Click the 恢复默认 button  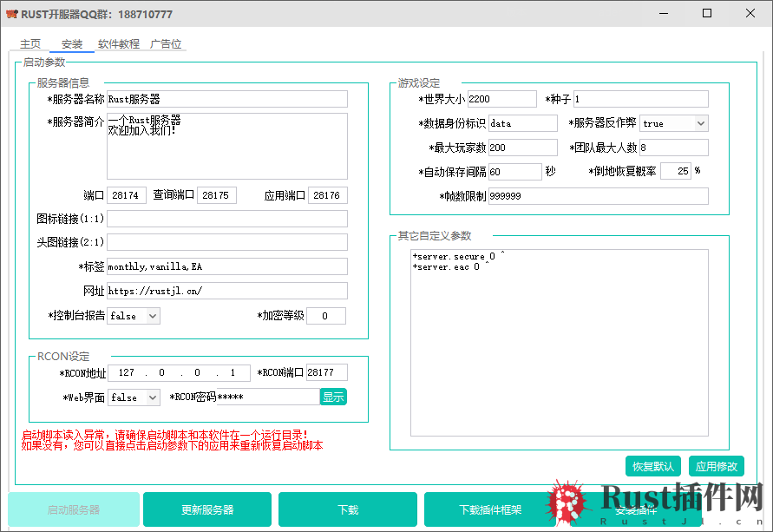click(653, 466)
